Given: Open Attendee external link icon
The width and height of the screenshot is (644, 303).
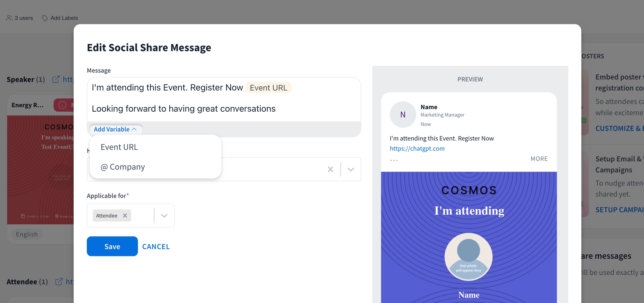Looking at the screenshot, I should pos(59,282).
